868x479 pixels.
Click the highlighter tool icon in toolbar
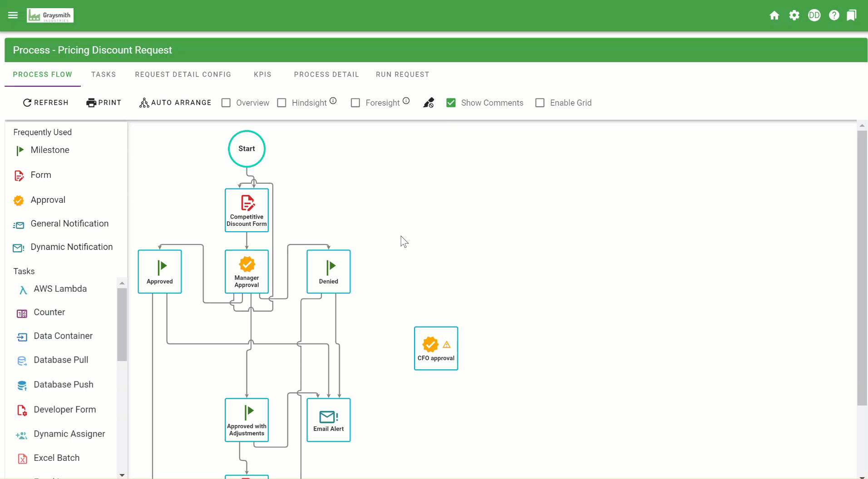[429, 103]
